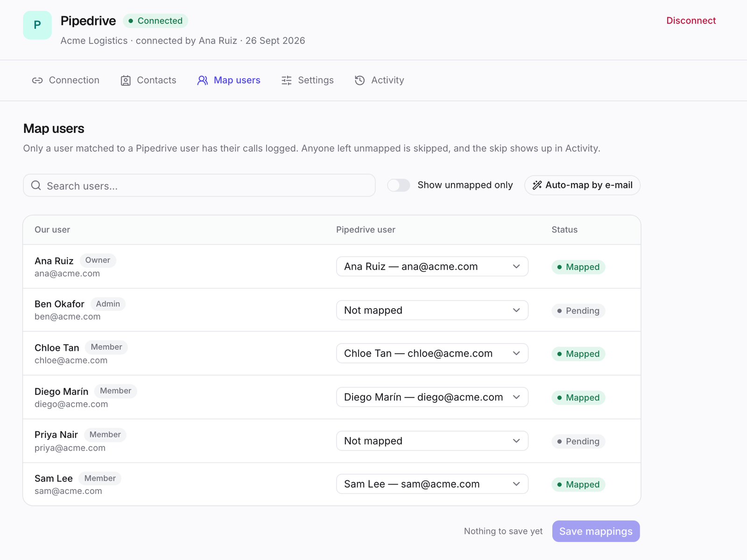Click Ben Okafor's Pending status badge

(x=578, y=311)
